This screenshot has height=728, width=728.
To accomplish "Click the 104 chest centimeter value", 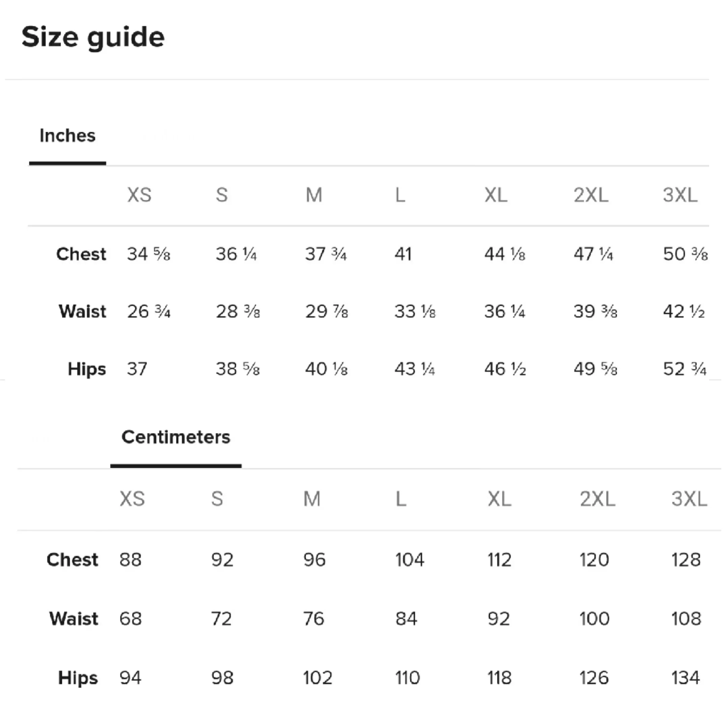I will 409,559.
